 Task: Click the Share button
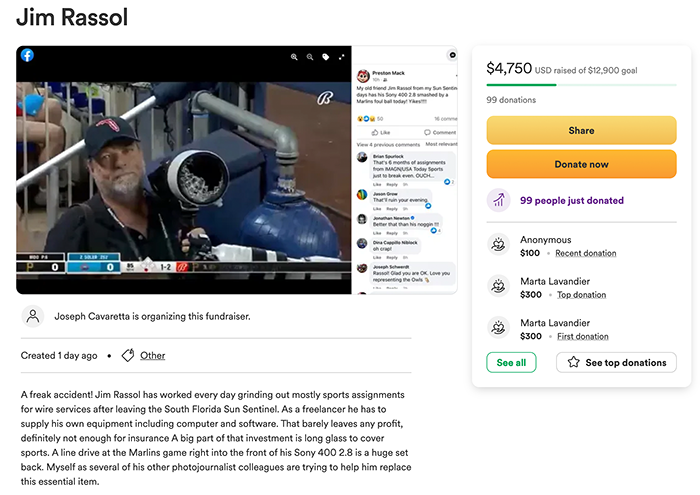click(581, 130)
